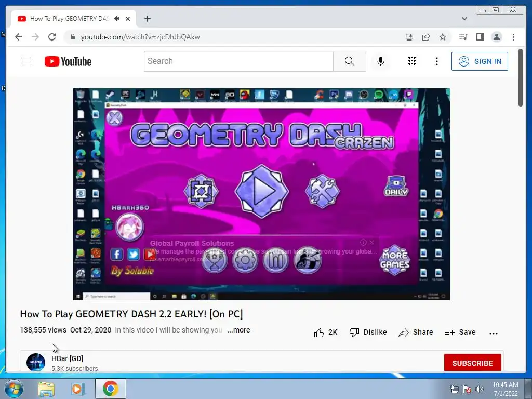Viewport: 532px width, 399px height.
Task: Open system volume tray icon
Action: 480,389
